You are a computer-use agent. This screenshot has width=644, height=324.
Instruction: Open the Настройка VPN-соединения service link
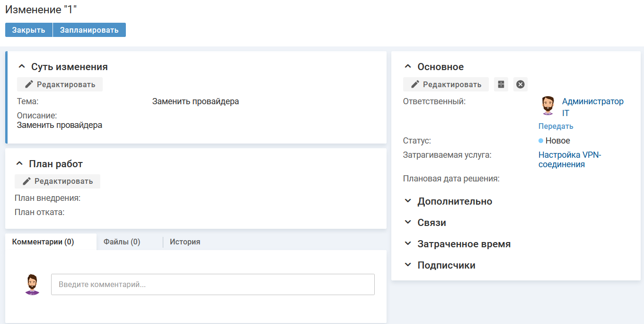[569, 160]
